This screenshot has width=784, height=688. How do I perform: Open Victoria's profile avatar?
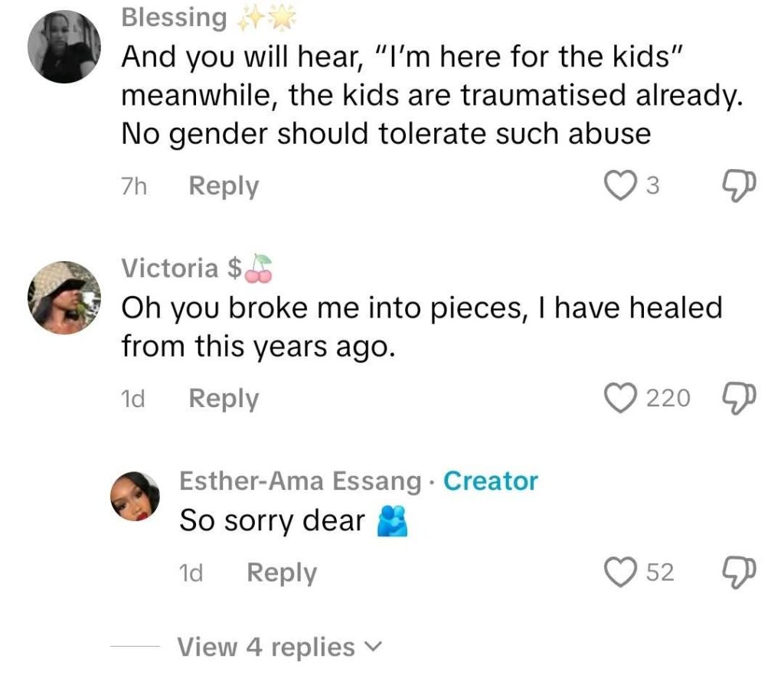click(64, 298)
